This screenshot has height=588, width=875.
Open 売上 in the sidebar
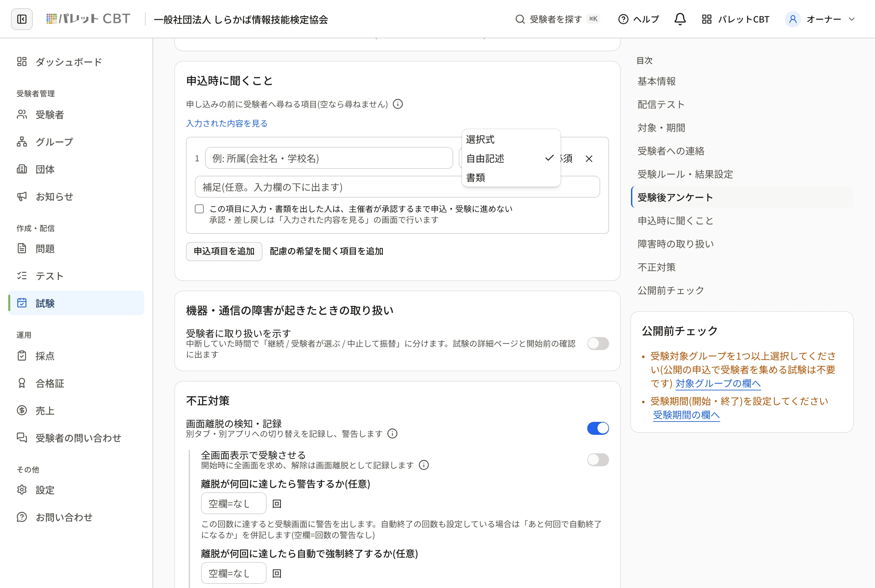(x=76, y=411)
